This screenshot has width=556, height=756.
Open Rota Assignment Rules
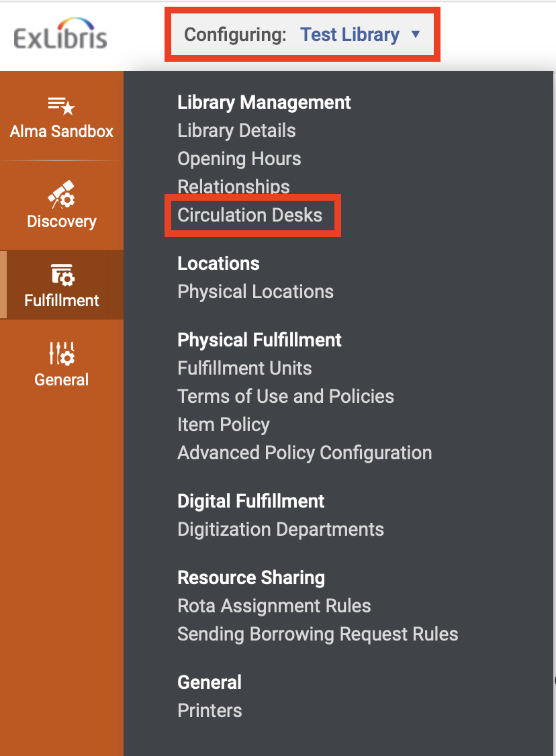click(x=274, y=606)
